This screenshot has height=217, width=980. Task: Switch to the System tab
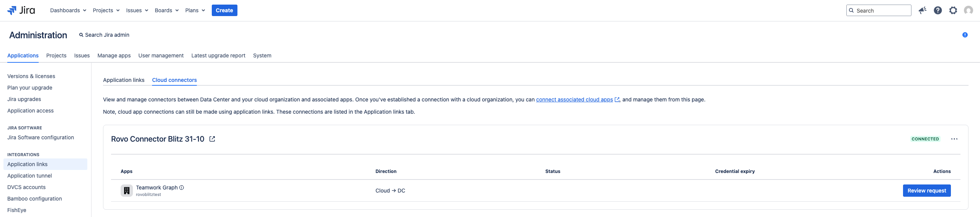(x=262, y=55)
